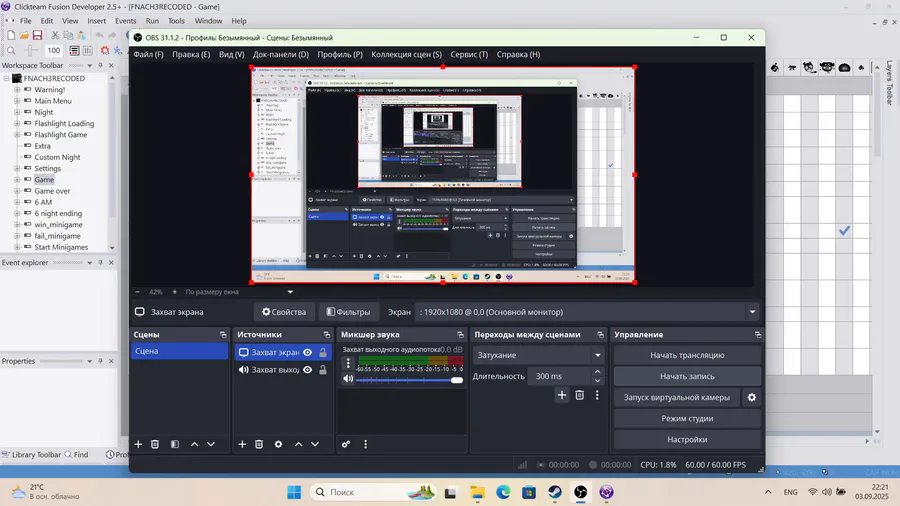The height and width of the screenshot is (506, 900).
Task: Open virtual camera settings gear
Action: click(x=752, y=397)
